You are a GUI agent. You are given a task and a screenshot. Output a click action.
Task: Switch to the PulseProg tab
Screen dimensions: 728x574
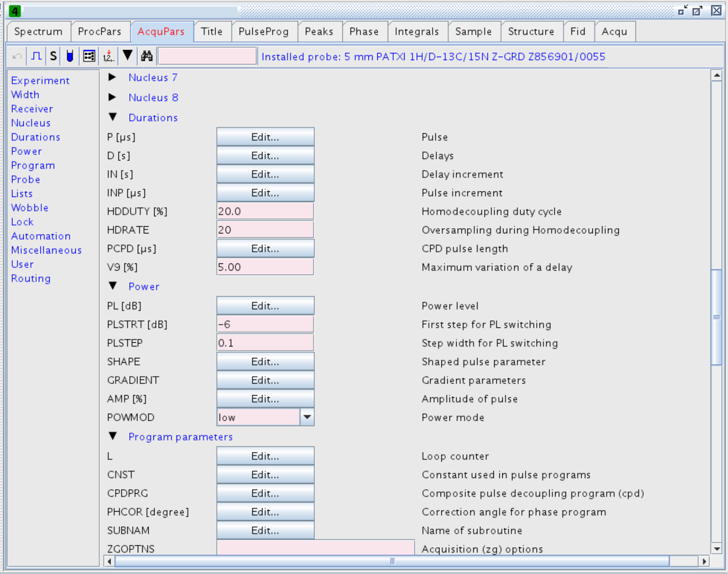263,32
